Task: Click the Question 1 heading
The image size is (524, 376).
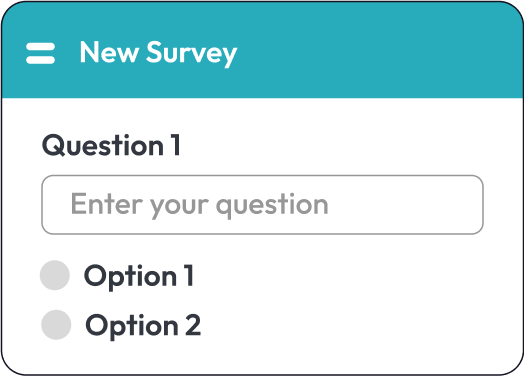Action: [x=111, y=145]
